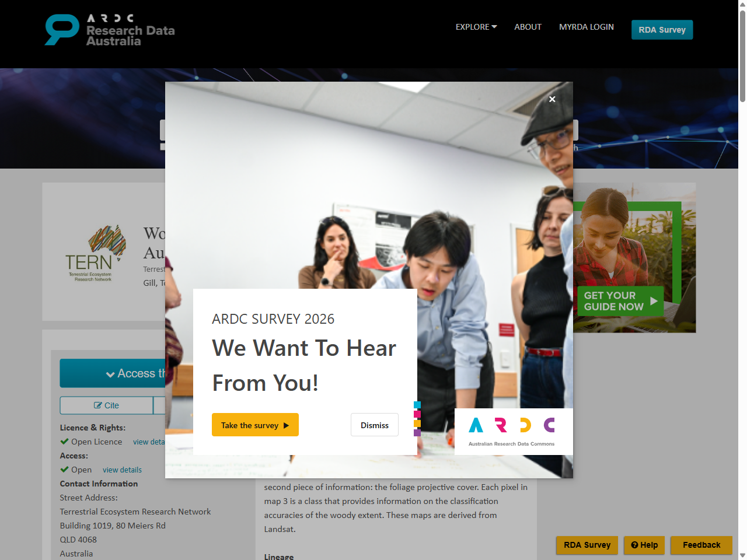Click the 'ARDC SURVEY 2026' heading
The height and width of the screenshot is (560, 747).
[273, 319]
